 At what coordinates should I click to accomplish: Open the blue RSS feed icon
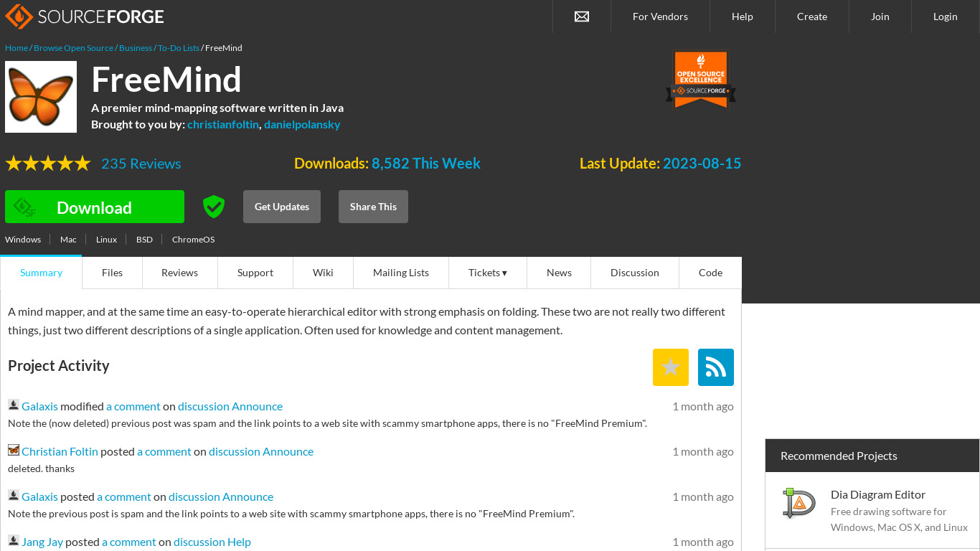(x=716, y=367)
